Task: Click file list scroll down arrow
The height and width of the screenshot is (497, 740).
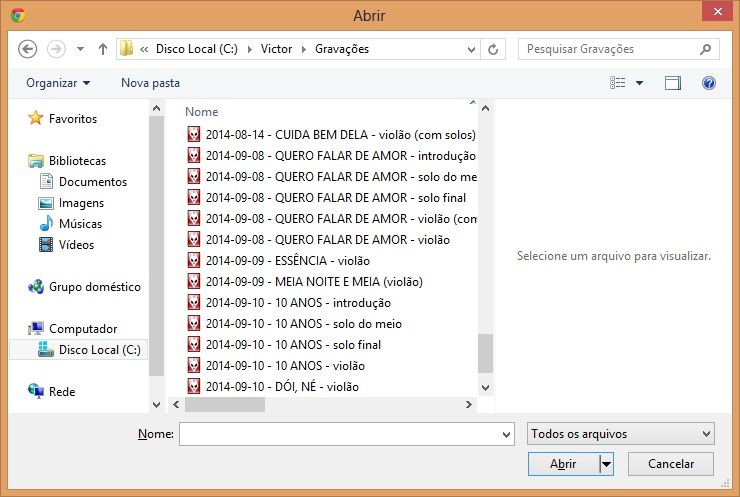Action: [485, 387]
